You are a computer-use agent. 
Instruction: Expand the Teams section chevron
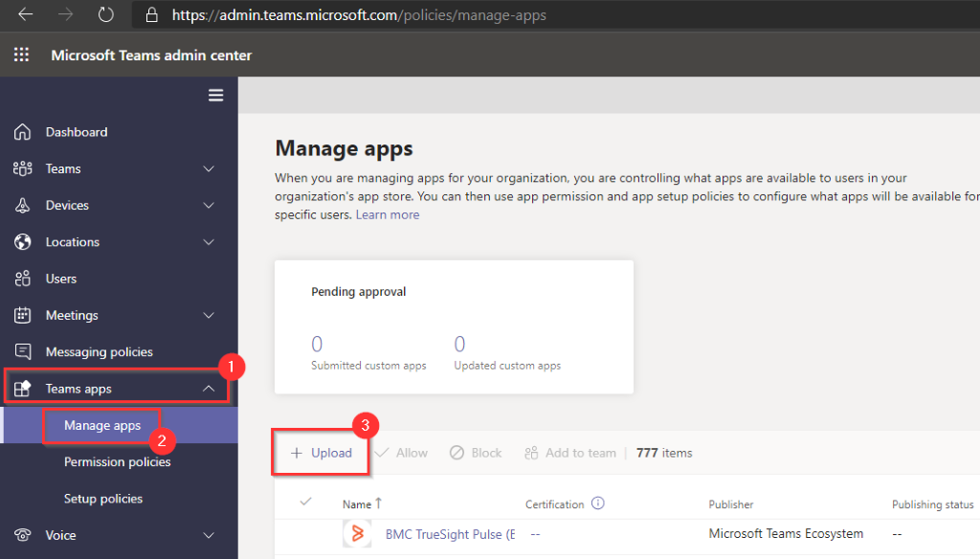[209, 168]
